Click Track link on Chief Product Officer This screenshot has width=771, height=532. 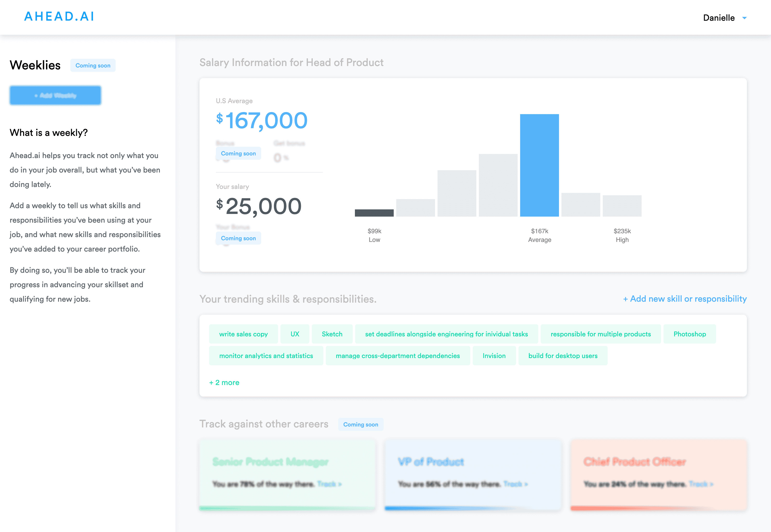click(x=701, y=484)
